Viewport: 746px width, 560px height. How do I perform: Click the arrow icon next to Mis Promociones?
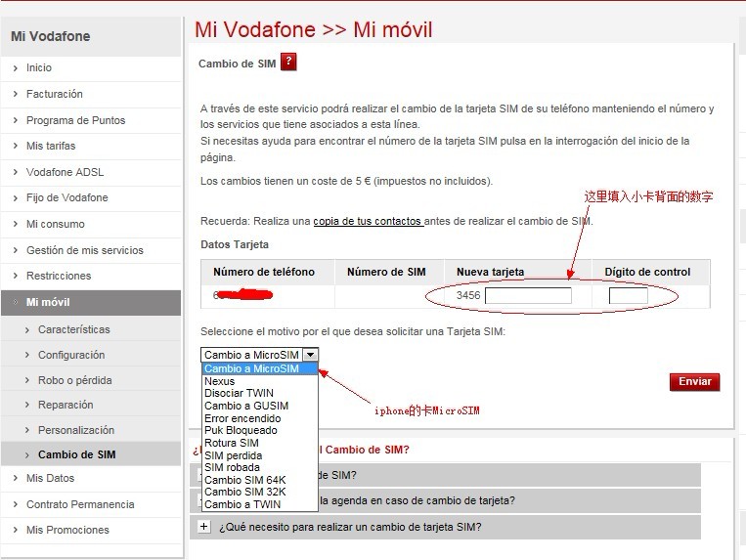(16, 531)
